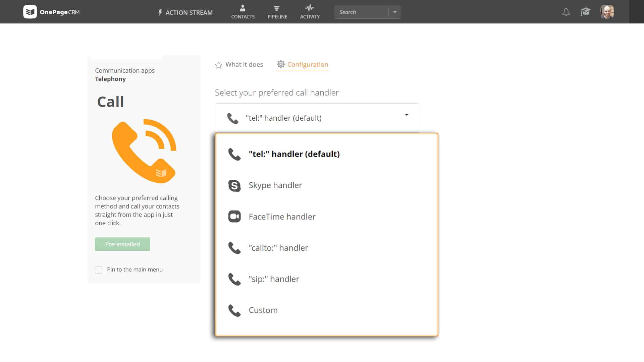Expand the search options dropdown arrow
Screen dimensions: 644x362
(x=395, y=12)
